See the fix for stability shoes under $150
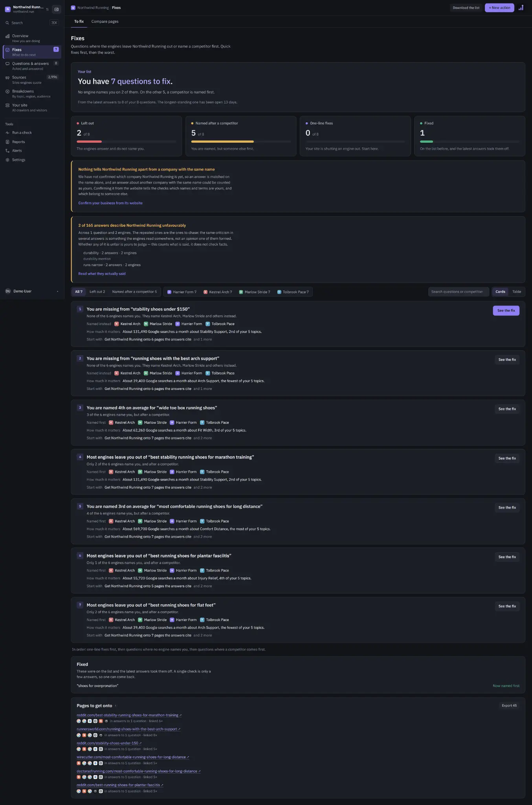 click(x=506, y=311)
